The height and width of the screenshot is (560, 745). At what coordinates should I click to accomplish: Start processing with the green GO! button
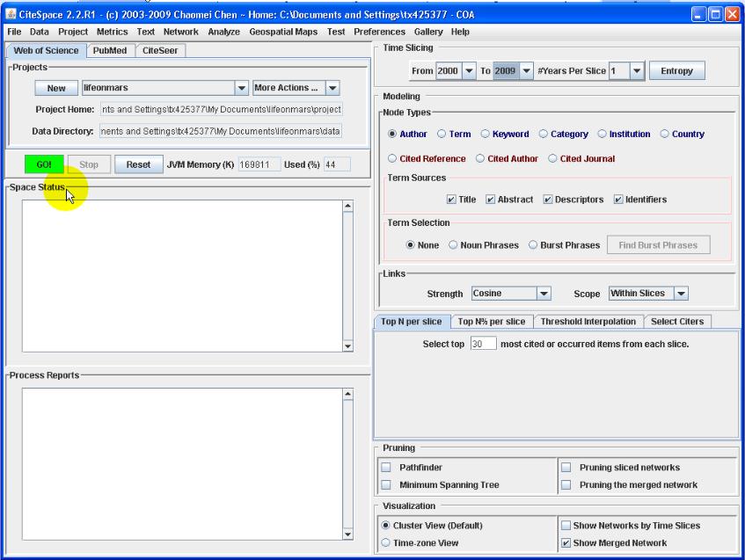44,164
